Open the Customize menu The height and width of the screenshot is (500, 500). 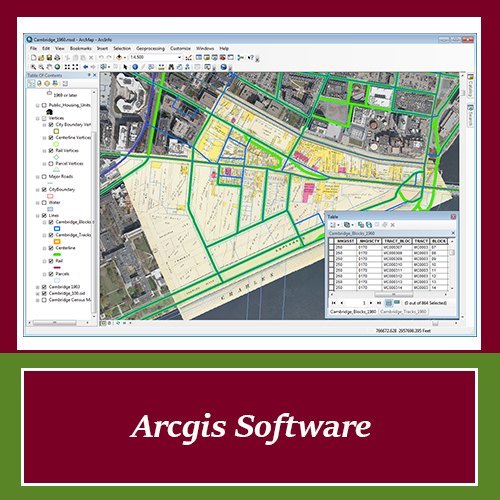[180, 48]
